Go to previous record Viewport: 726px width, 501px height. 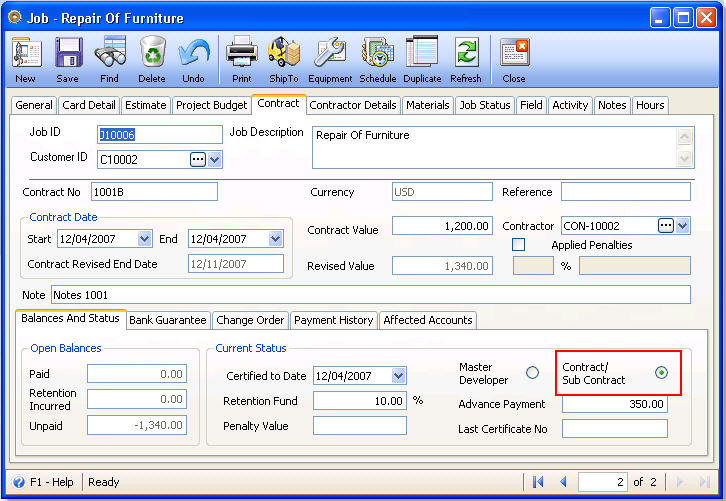click(x=563, y=482)
